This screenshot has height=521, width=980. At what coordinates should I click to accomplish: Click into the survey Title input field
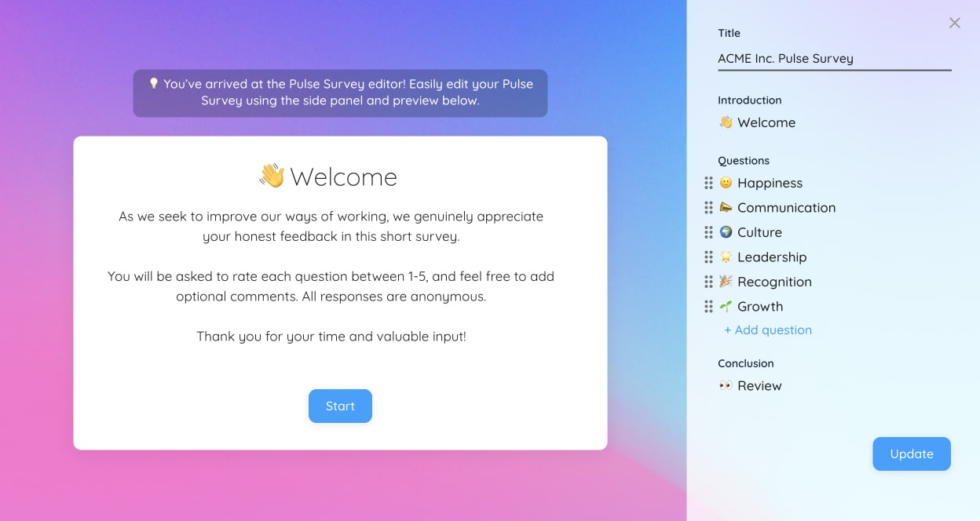pyautogui.click(x=835, y=58)
